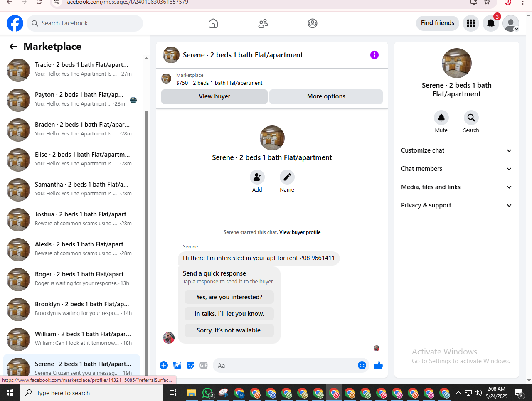Image resolution: width=532 pixels, height=401 pixels.
Task: Open conversation information purple icon
Action: 374,55
